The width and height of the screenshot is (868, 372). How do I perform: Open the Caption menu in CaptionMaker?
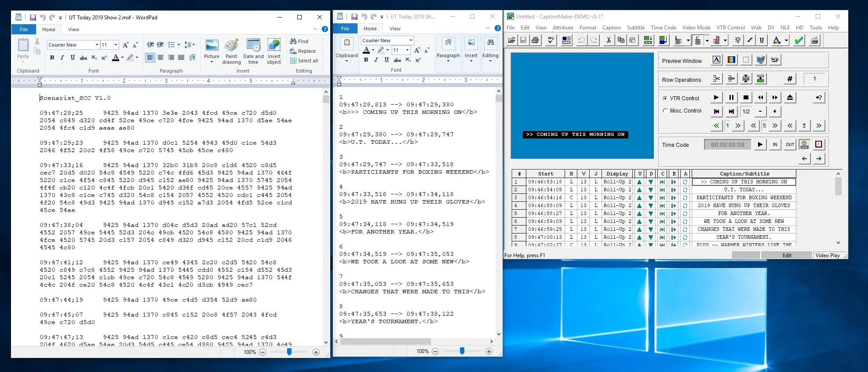pos(611,28)
